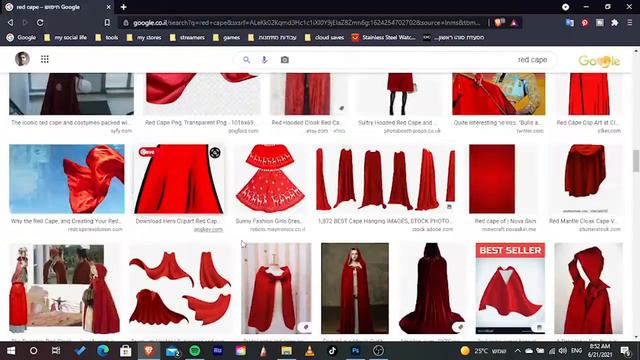Open the 'Why the Red Cape' flowing fabric image
Viewport: 640px width, 360px height.
click(67, 179)
